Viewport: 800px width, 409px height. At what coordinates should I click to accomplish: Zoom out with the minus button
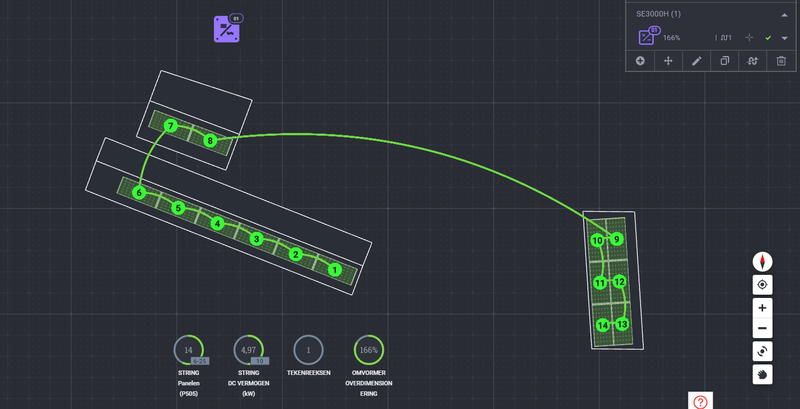pyautogui.click(x=762, y=328)
